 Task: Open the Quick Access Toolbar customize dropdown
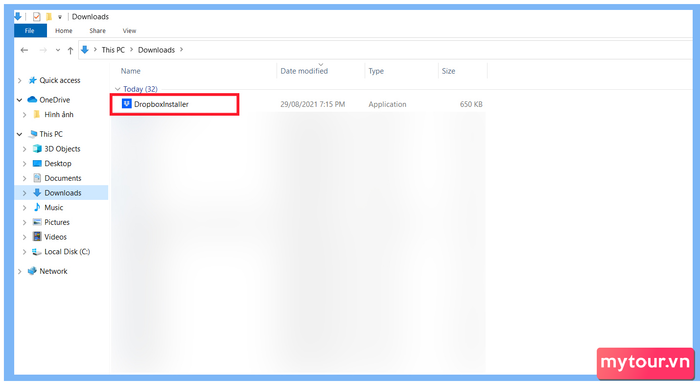click(x=60, y=17)
